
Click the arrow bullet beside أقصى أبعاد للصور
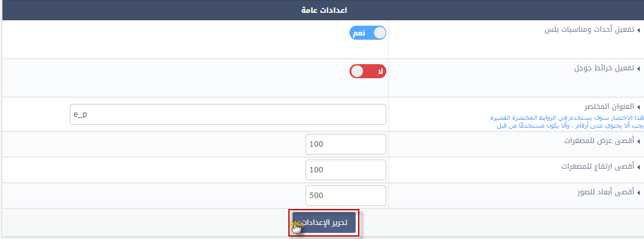[640, 193]
